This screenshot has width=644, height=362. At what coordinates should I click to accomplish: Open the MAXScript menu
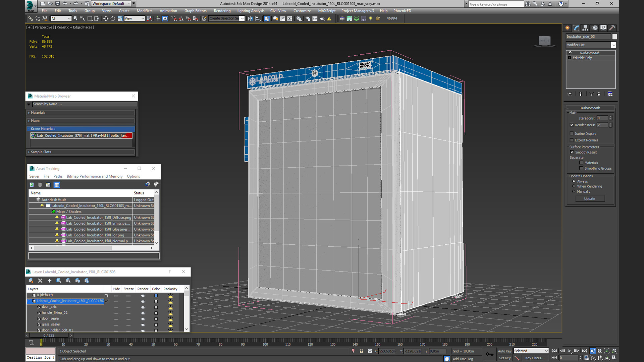(x=327, y=11)
